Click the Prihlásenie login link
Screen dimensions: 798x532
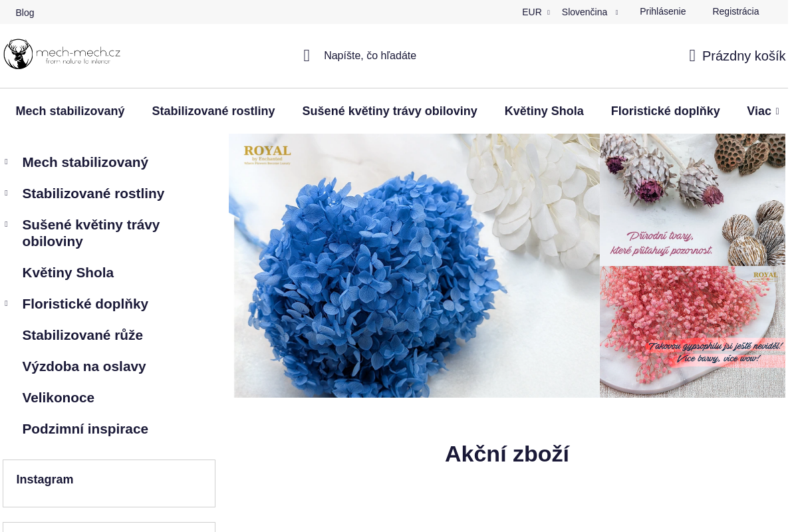(x=662, y=11)
